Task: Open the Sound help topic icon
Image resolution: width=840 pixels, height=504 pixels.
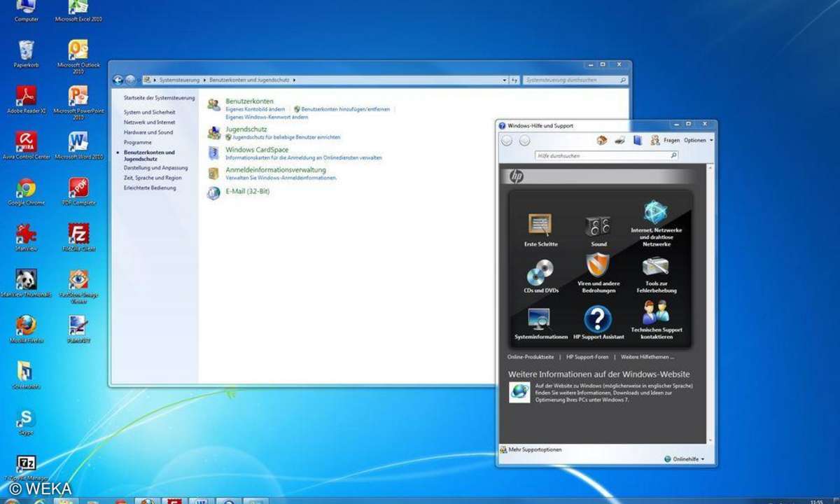Action: 598,226
